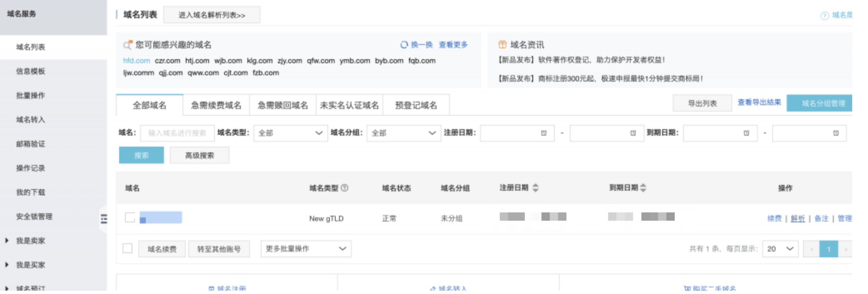Go to page 1 in pagination
868x294 pixels.
pos(829,249)
